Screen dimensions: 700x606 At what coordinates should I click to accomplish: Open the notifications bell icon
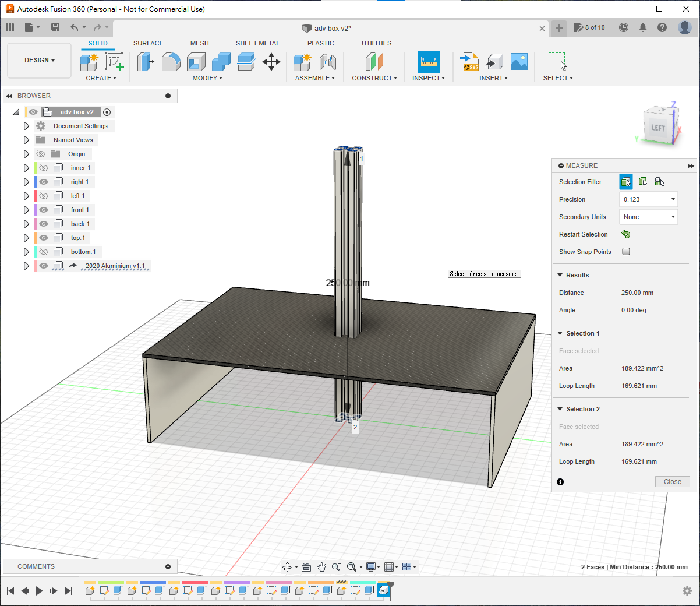coord(643,27)
